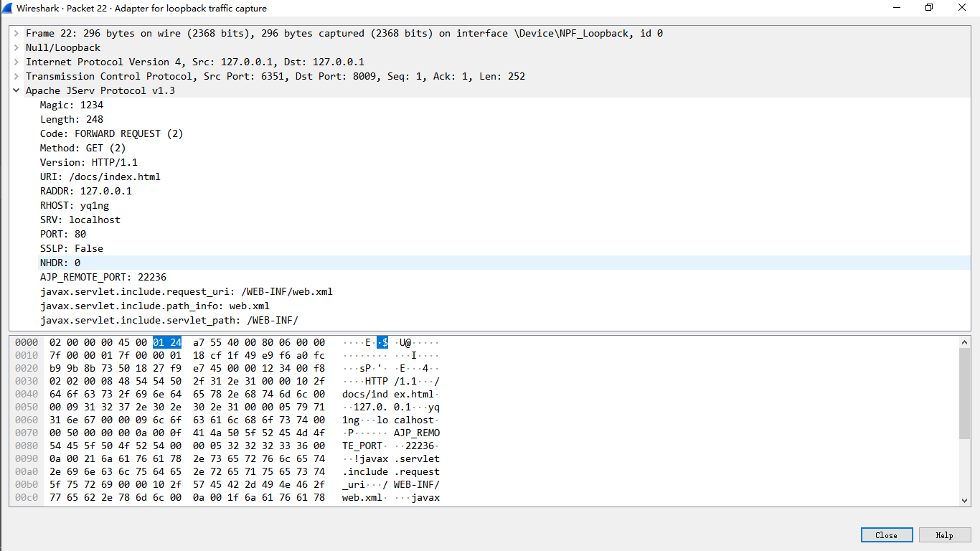Image resolution: width=980 pixels, height=551 pixels.
Task: Select SRV: localhost row
Action: (80, 220)
